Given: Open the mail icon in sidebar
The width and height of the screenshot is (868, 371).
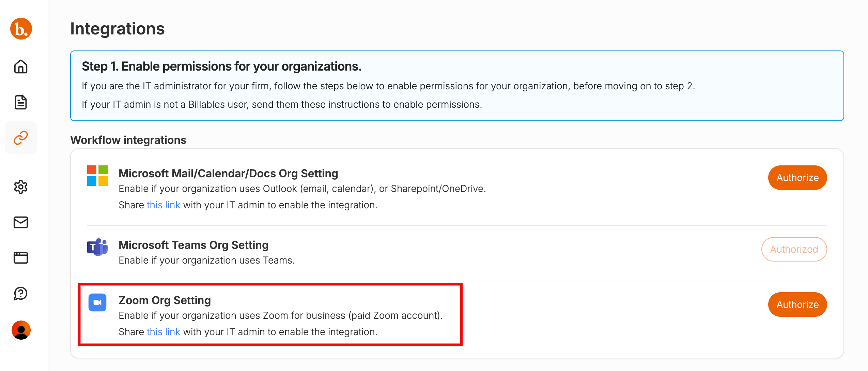Looking at the screenshot, I should tap(21, 222).
